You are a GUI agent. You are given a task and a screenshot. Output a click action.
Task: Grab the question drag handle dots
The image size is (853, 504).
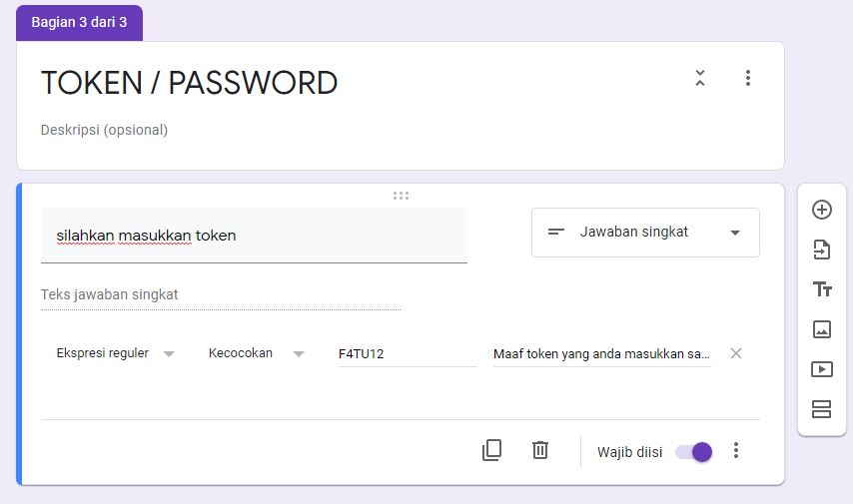[x=401, y=196]
